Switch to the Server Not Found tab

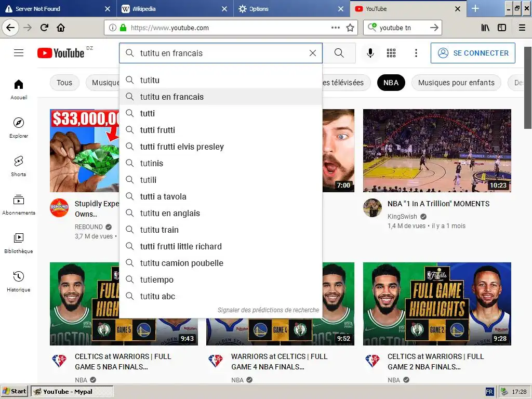57,8
